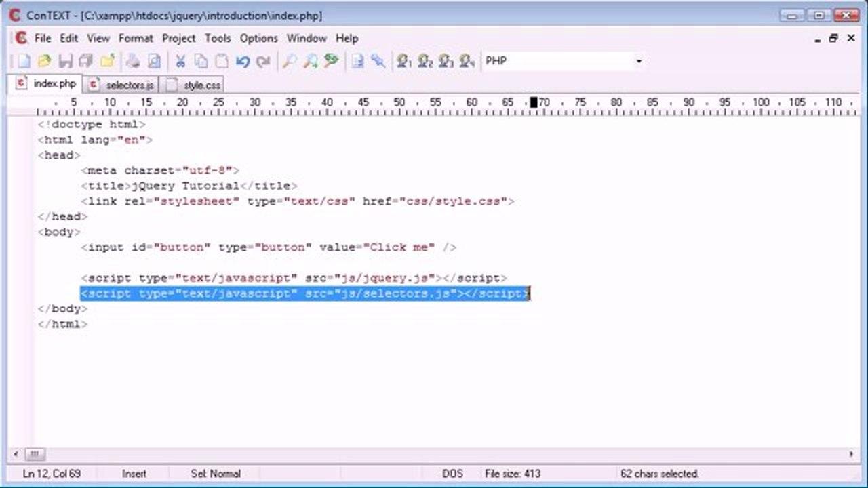Click the 'Ln 12, Col 69' status entry

pos(52,474)
